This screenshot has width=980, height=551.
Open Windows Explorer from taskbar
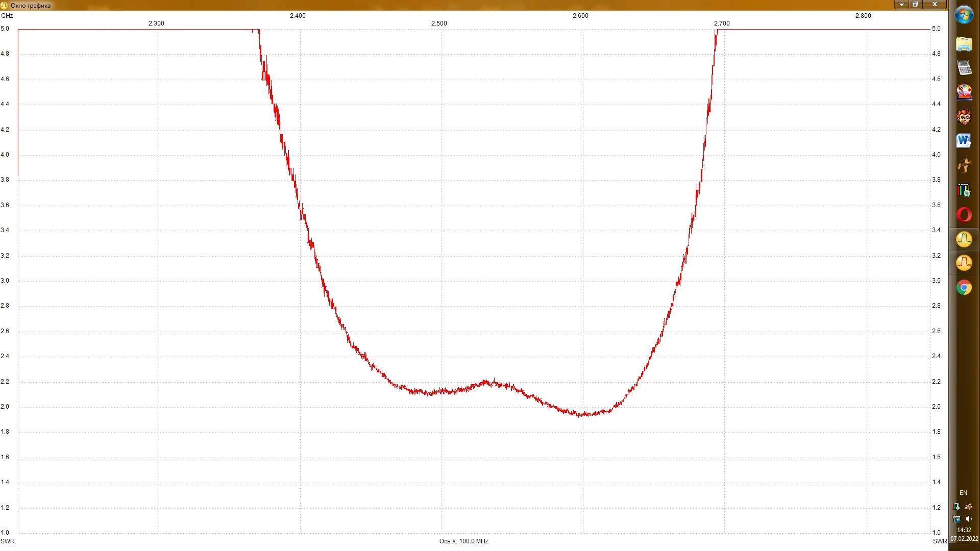(x=964, y=44)
